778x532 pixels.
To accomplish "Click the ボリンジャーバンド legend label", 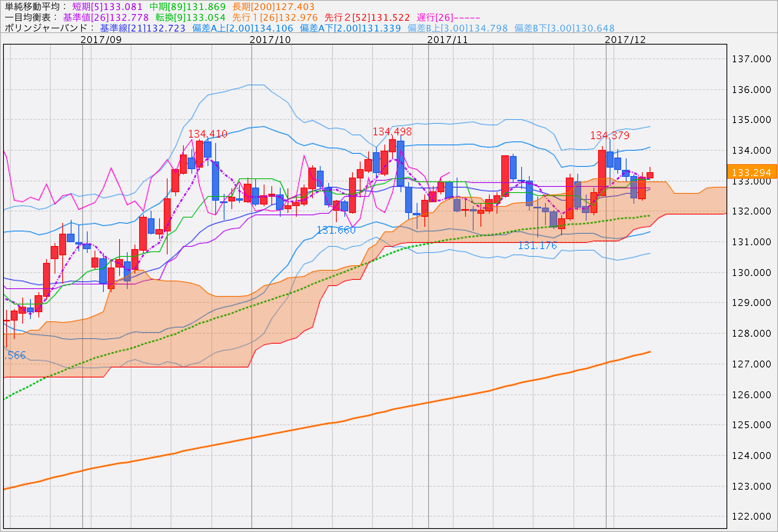I will (x=49, y=28).
